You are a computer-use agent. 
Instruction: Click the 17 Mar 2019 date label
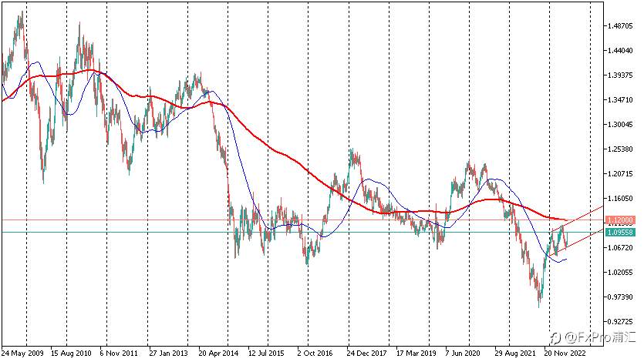[x=416, y=353]
